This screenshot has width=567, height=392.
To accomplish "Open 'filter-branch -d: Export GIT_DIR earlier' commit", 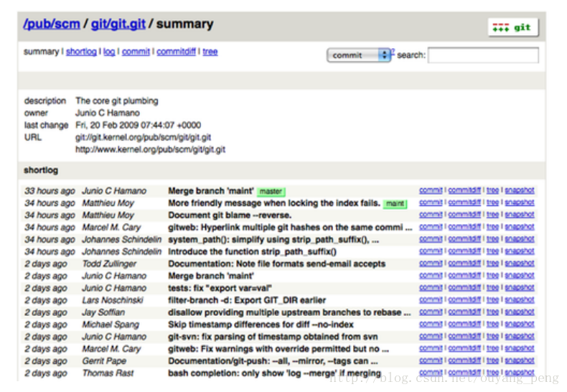I will coord(247,301).
